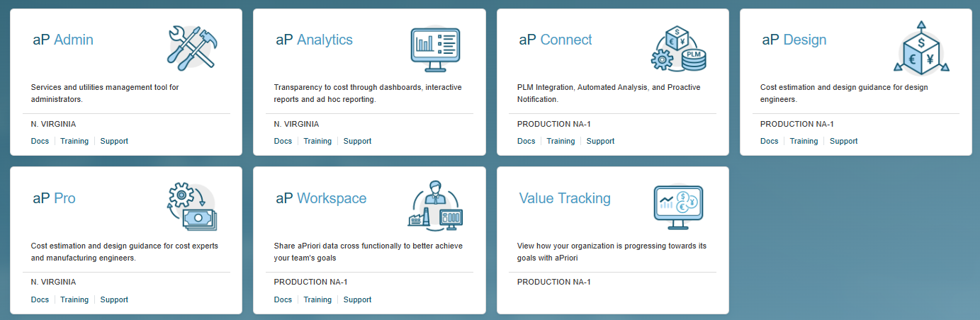
Task: Open the aP Analytics title link
Action: (x=314, y=40)
